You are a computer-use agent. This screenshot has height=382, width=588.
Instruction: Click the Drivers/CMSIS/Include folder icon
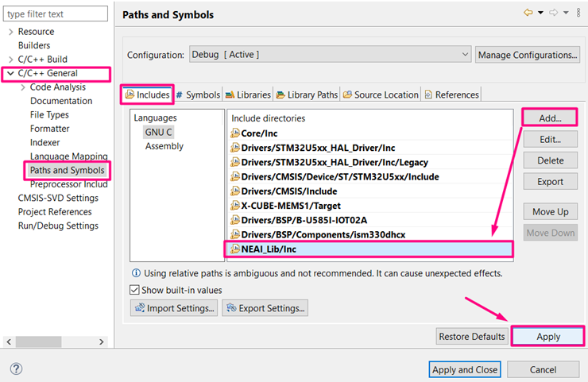pos(235,191)
